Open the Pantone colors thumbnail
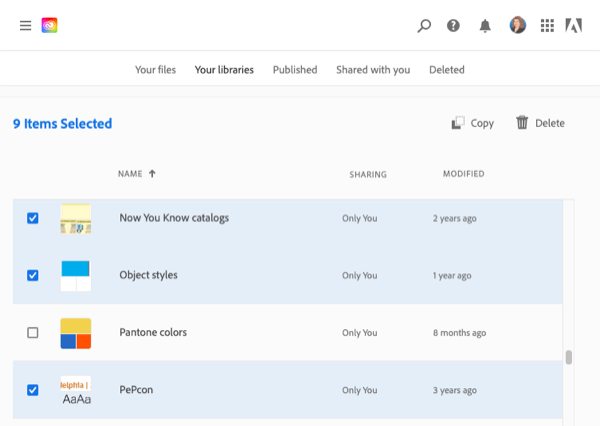The width and height of the screenshot is (600, 426). [76, 333]
